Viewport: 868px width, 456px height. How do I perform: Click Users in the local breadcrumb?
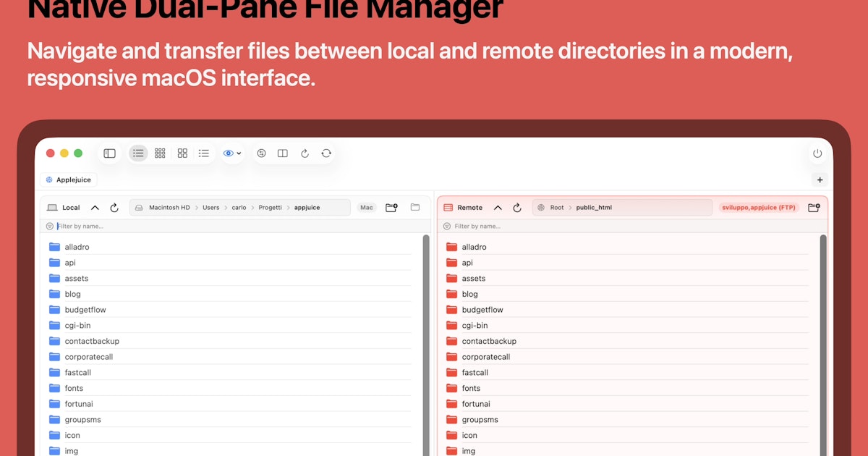210,208
